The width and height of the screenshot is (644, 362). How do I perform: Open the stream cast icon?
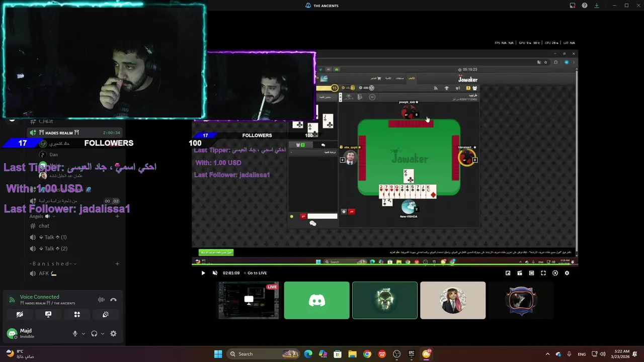coord(520,273)
